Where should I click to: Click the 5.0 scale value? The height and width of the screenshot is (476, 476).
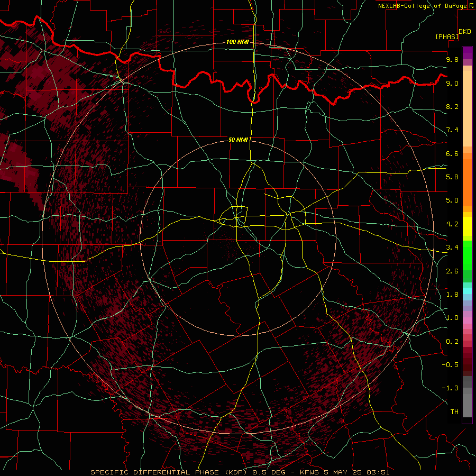coord(452,200)
